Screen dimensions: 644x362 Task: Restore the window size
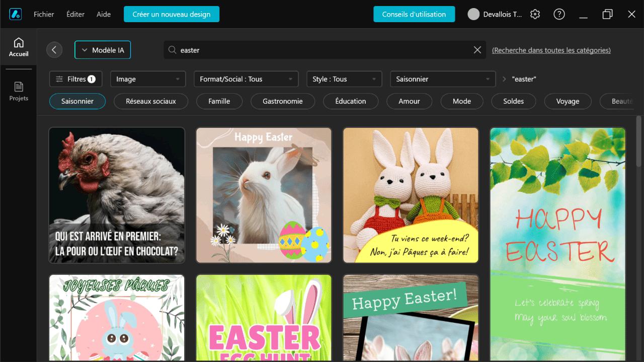pyautogui.click(x=607, y=14)
